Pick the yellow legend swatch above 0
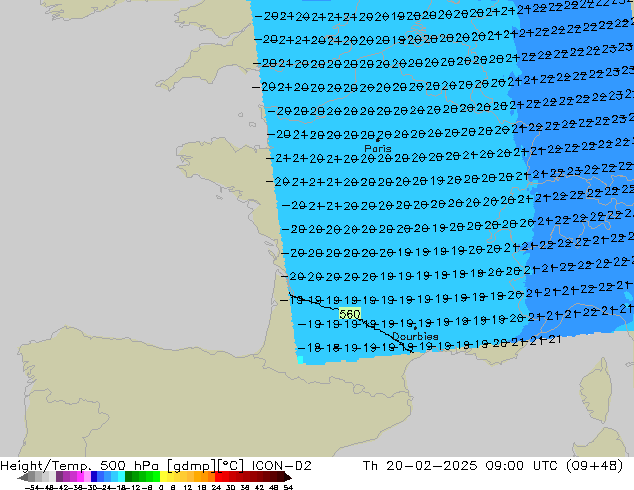Screen dimensions: 634x490 coord(163,476)
